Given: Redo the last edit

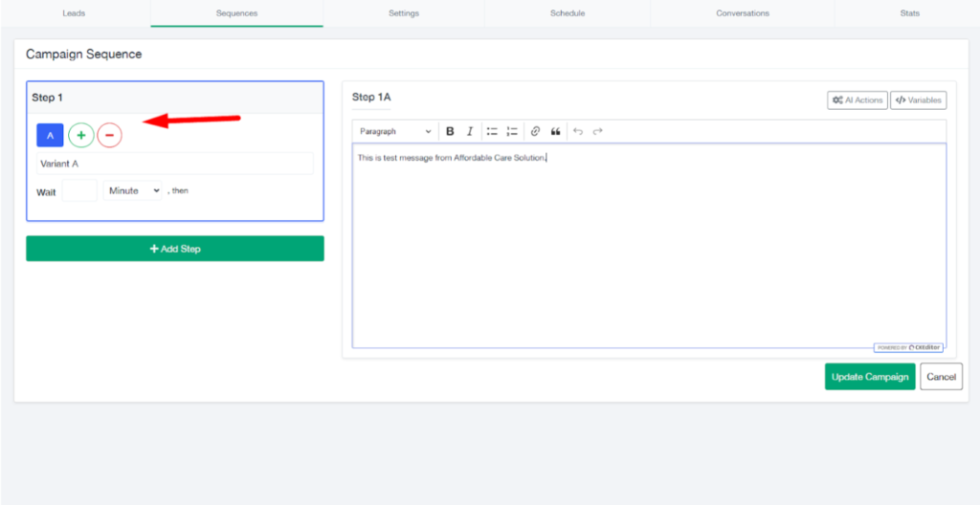Looking at the screenshot, I should pyautogui.click(x=598, y=131).
